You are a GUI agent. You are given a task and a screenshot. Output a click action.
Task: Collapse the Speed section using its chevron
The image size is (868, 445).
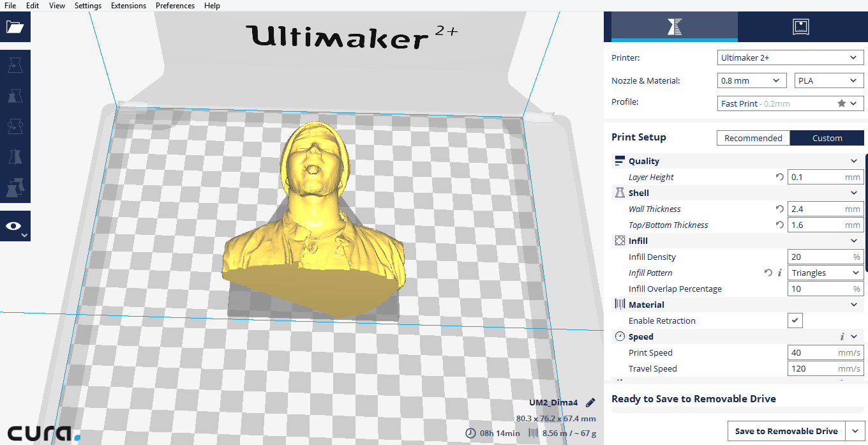[854, 336]
